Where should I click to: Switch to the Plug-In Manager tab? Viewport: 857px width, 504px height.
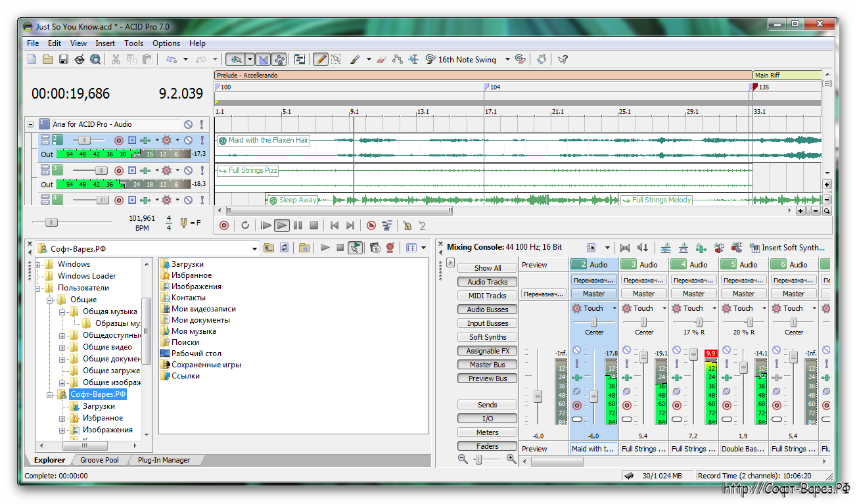pyautogui.click(x=164, y=460)
